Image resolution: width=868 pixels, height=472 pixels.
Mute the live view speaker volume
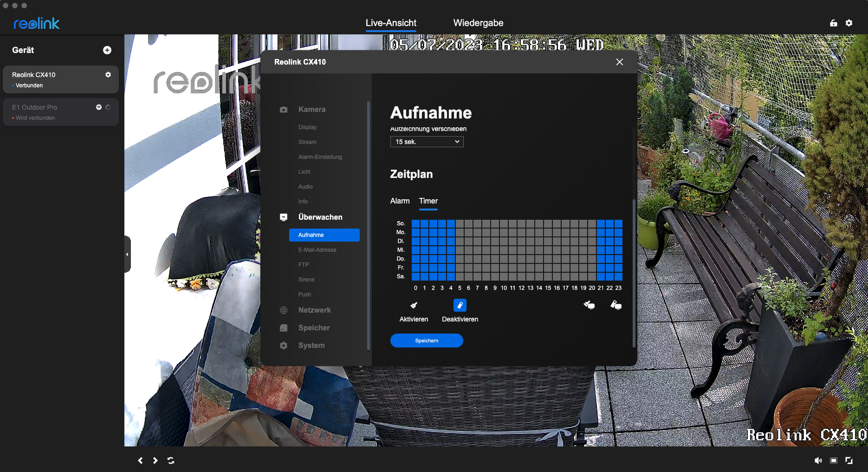[818, 460]
